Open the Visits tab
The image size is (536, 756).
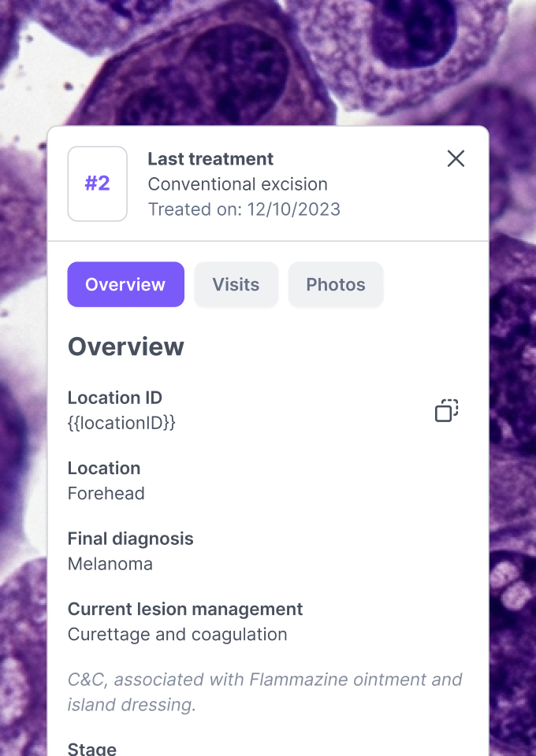coord(236,284)
